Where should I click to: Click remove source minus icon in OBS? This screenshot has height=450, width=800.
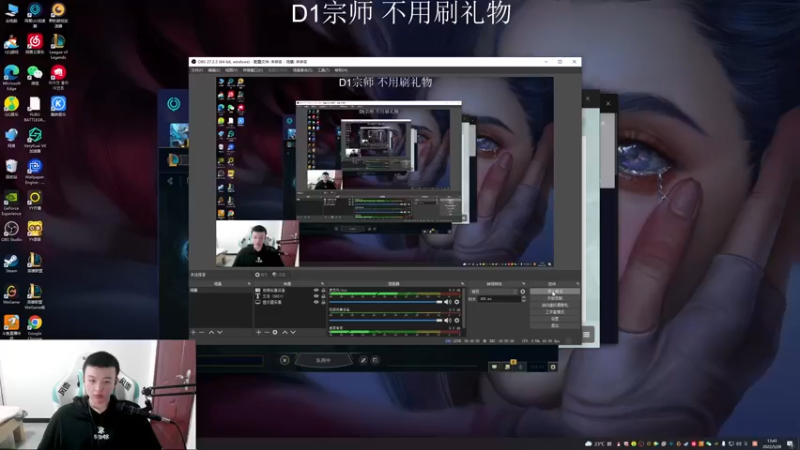click(267, 333)
